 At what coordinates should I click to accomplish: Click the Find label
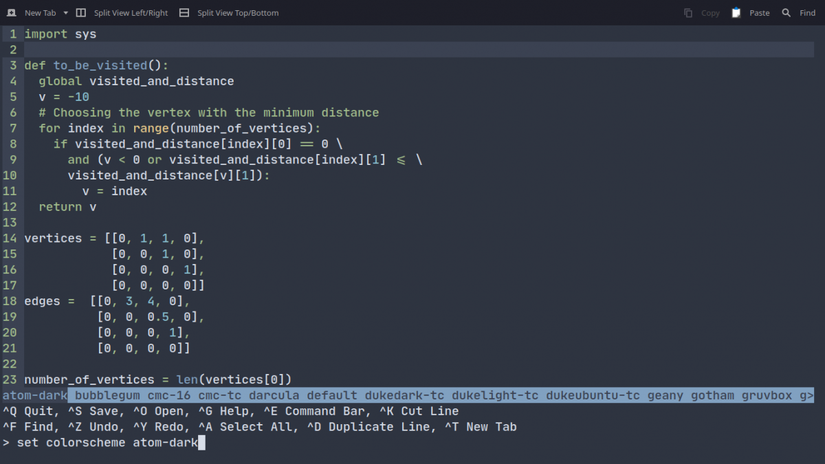807,13
